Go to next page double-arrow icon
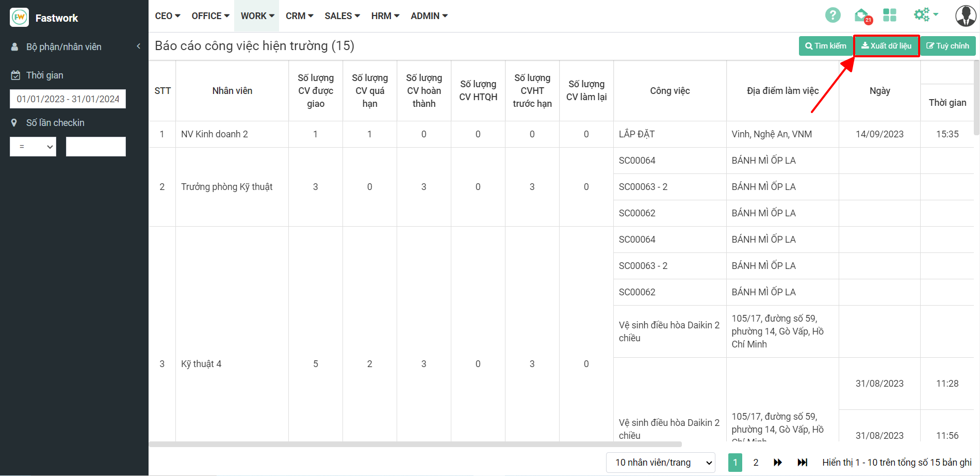Image resolution: width=980 pixels, height=476 pixels. pos(778,463)
